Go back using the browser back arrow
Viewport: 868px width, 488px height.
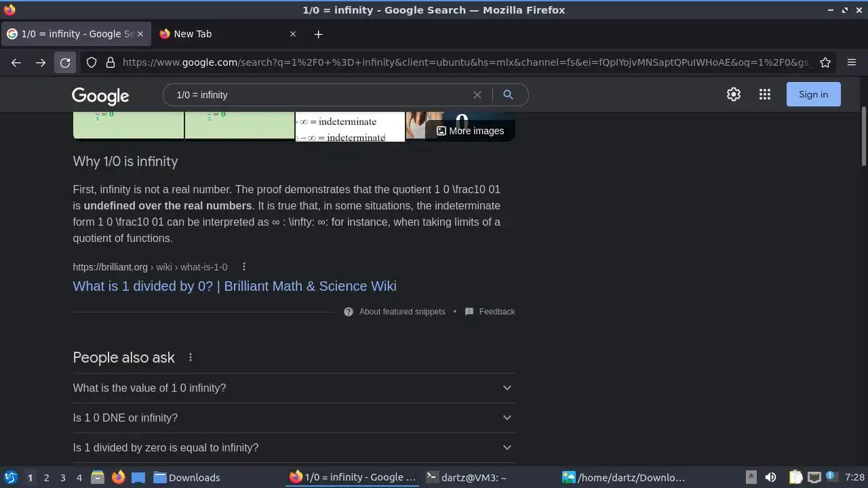coord(16,62)
